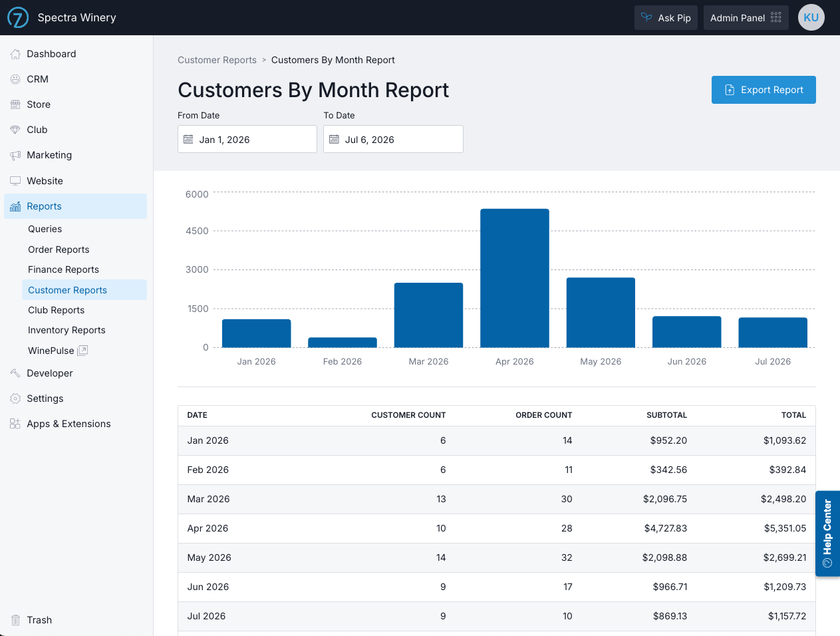This screenshot has width=840, height=636.
Task: Click the Jan 2026 chart bar
Action: 257,333
